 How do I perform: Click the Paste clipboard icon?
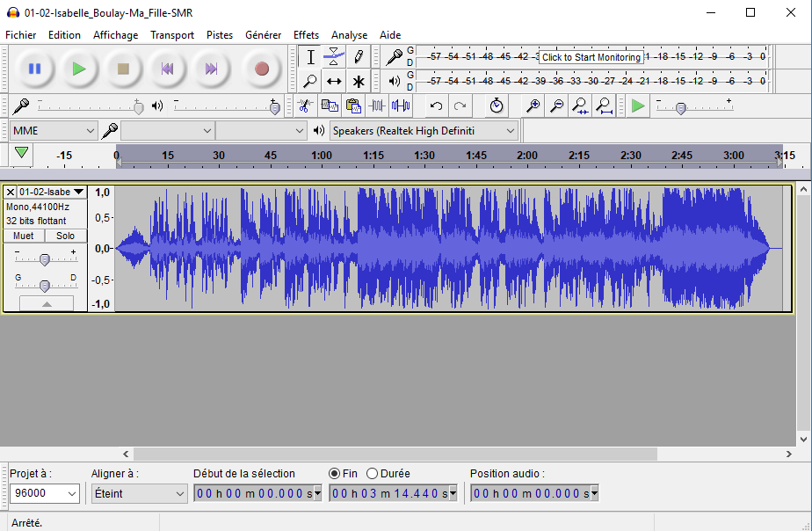coord(353,106)
